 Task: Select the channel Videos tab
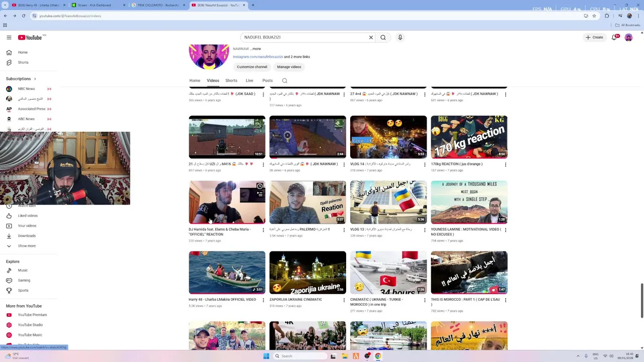click(213, 80)
